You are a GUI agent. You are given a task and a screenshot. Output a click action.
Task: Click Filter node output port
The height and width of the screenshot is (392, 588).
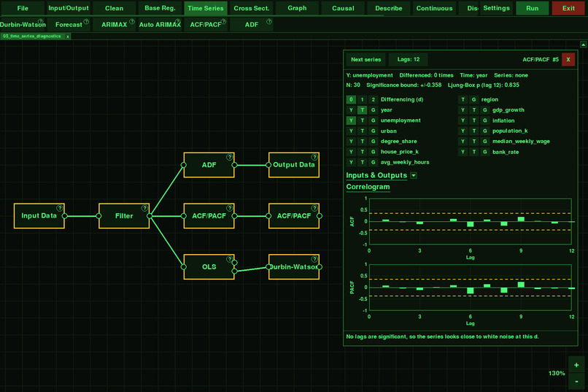point(150,216)
